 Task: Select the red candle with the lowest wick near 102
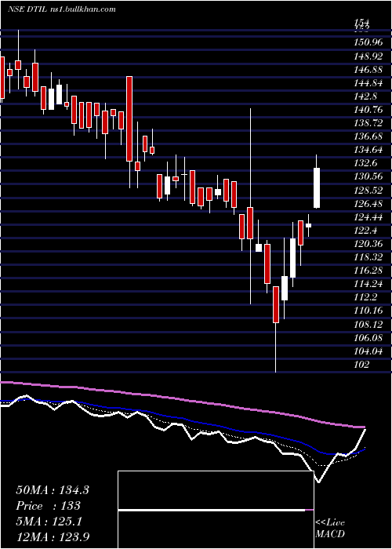tap(276, 304)
